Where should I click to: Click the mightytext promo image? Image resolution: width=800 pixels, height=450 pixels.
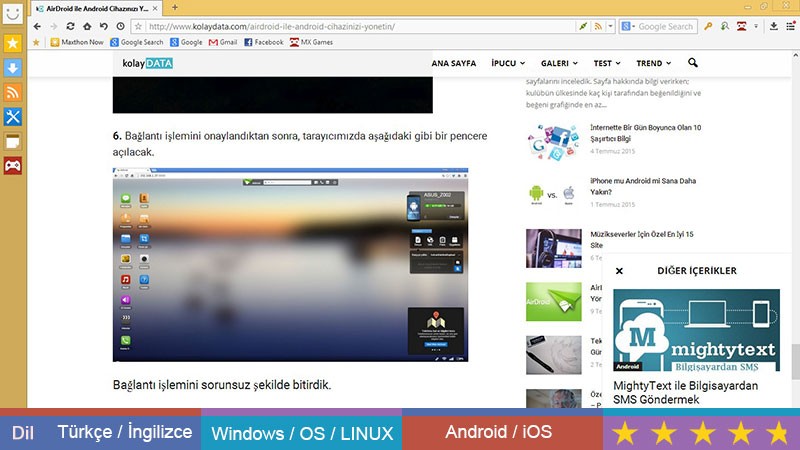coord(696,330)
